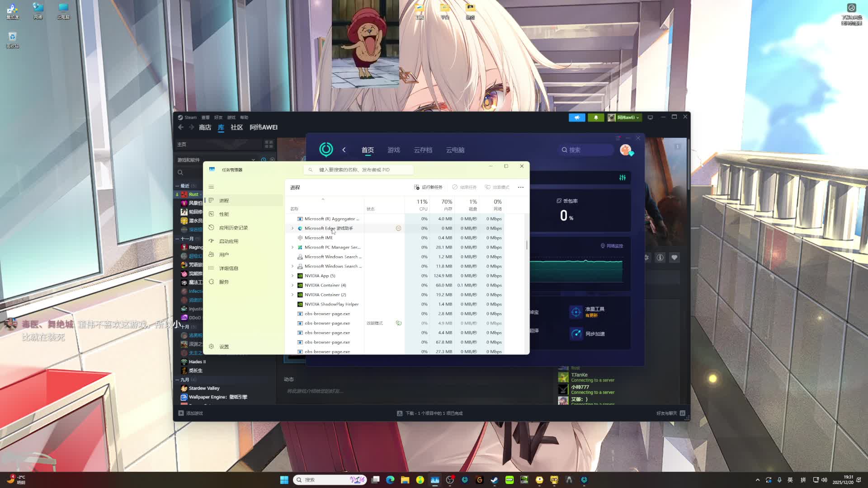The height and width of the screenshot is (488, 868).
Task: Expand NVIDIA Container (4) process group
Action: click(292, 285)
